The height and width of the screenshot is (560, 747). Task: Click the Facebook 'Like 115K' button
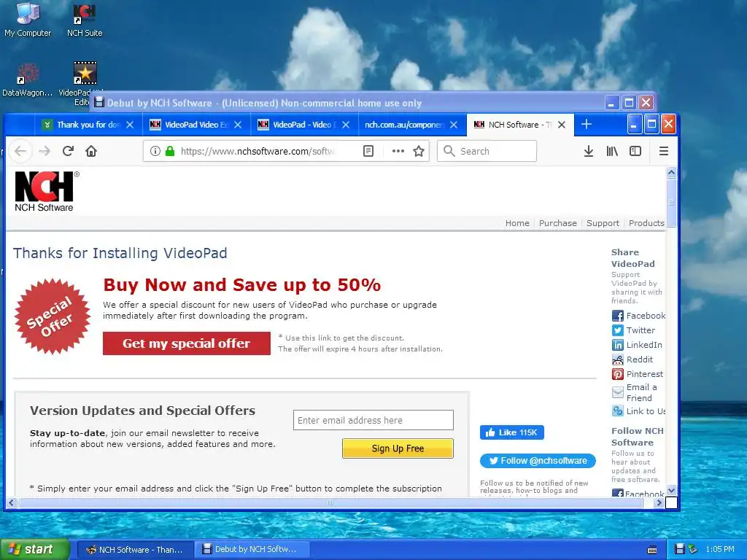(x=512, y=432)
